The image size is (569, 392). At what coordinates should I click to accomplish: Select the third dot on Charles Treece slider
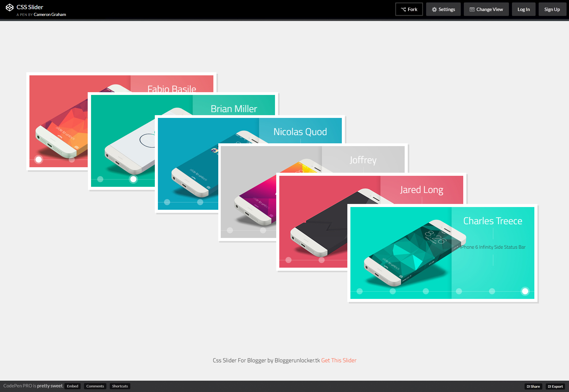tap(426, 291)
